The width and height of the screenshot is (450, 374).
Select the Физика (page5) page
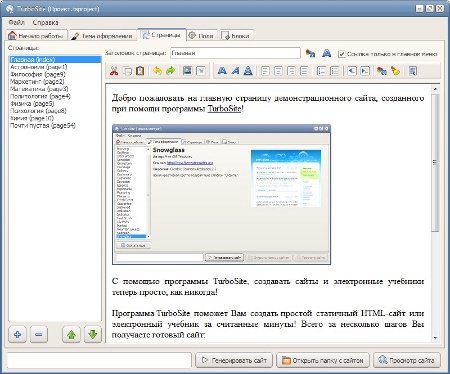[x=55, y=103]
